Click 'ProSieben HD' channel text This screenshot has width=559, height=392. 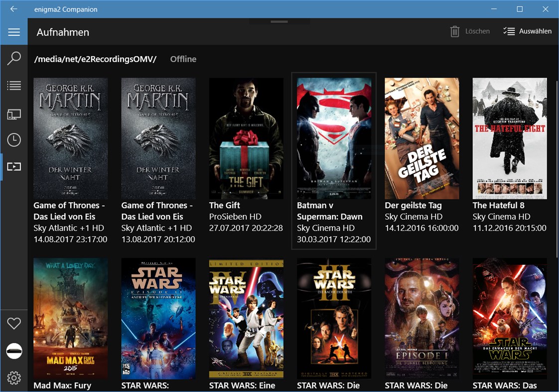[235, 217]
